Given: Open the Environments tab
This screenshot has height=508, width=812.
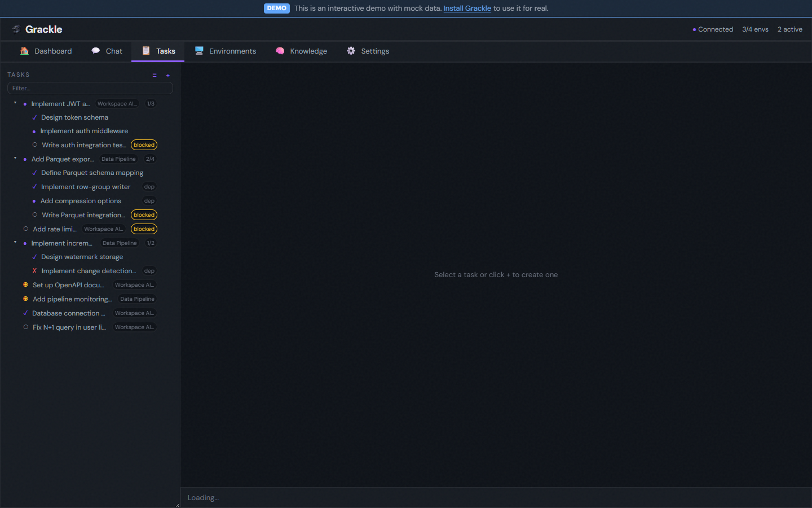Looking at the screenshot, I should click(232, 51).
